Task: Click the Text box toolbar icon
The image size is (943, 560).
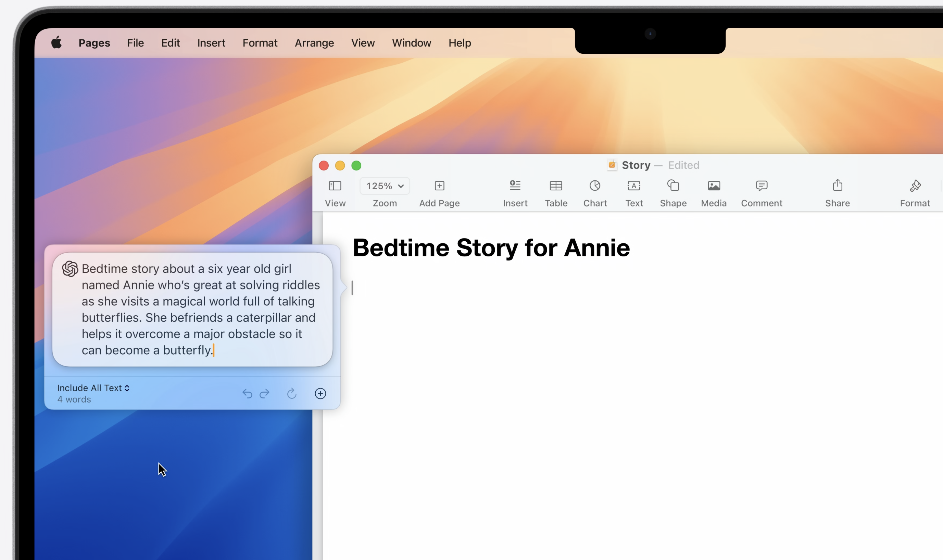Action: [634, 186]
